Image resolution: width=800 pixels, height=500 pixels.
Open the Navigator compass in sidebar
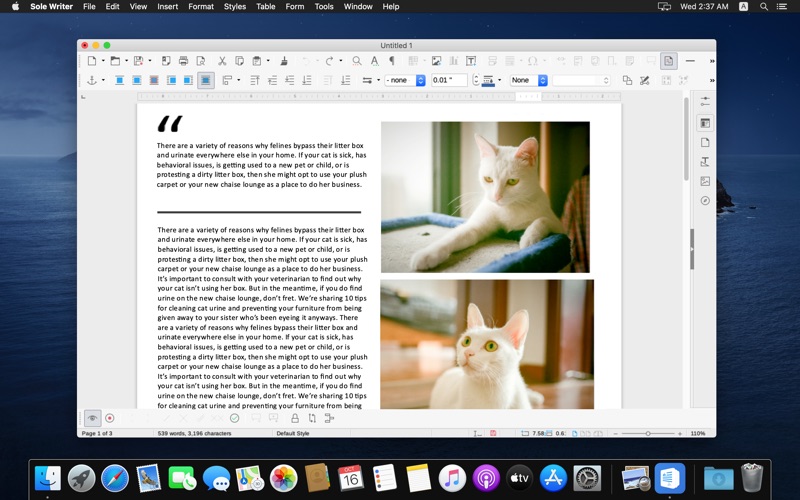(705, 200)
